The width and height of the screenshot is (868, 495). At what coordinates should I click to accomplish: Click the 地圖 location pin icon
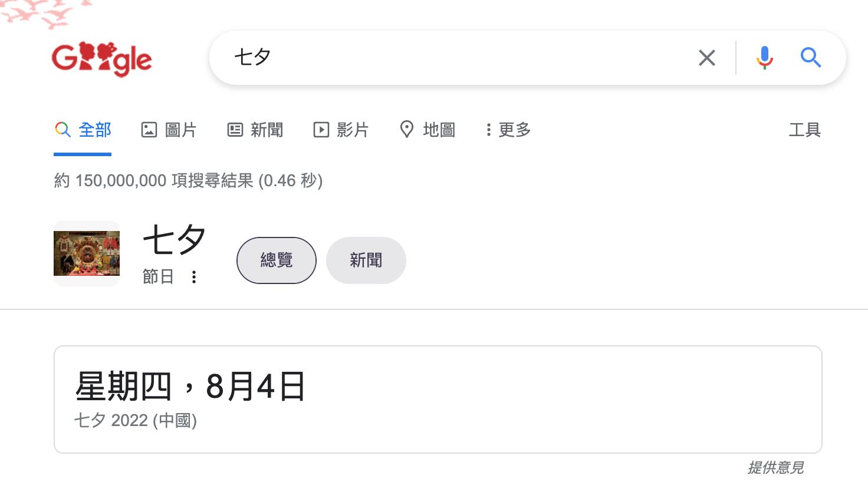(x=407, y=130)
